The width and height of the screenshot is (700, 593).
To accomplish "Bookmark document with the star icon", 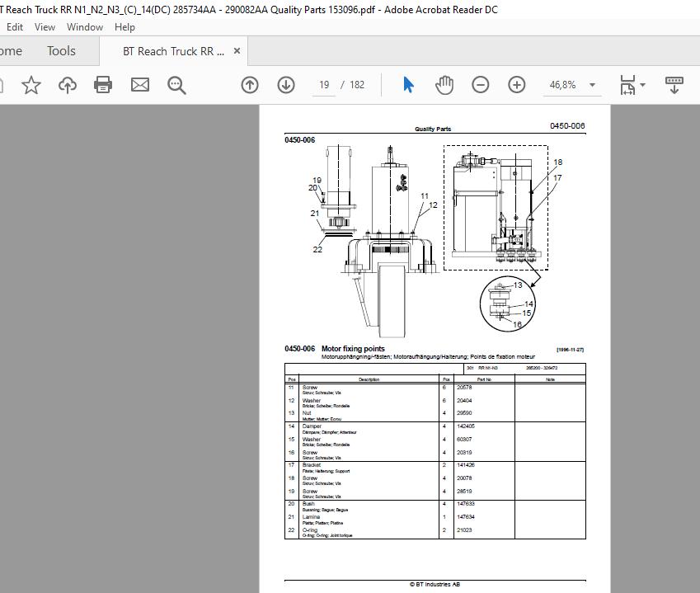I will click(x=31, y=85).
